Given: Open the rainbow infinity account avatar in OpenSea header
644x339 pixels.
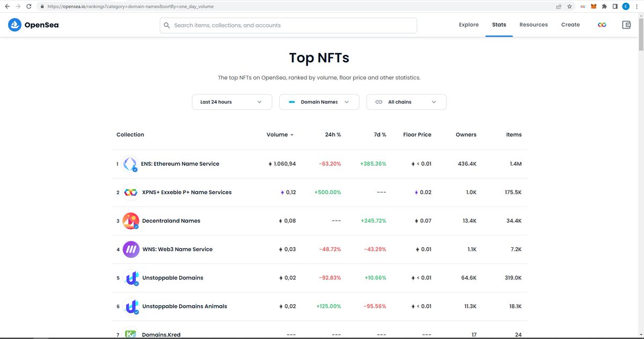Looking at the screenshot, I should [x=602, y=25].
